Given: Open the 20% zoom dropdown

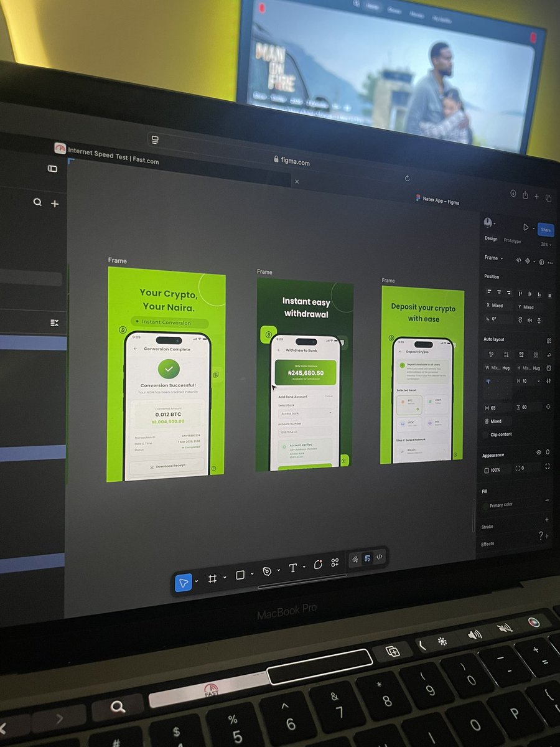Looking at the screenshot, I should click(546, 245).
